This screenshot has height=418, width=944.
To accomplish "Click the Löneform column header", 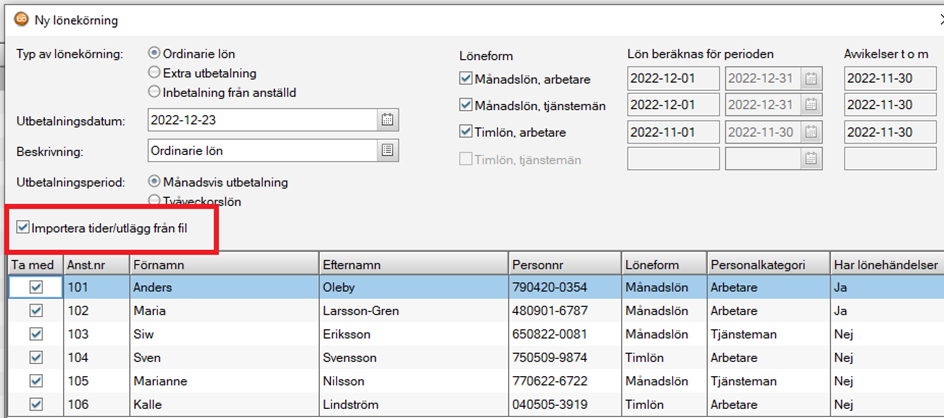I will coord(662,265).
